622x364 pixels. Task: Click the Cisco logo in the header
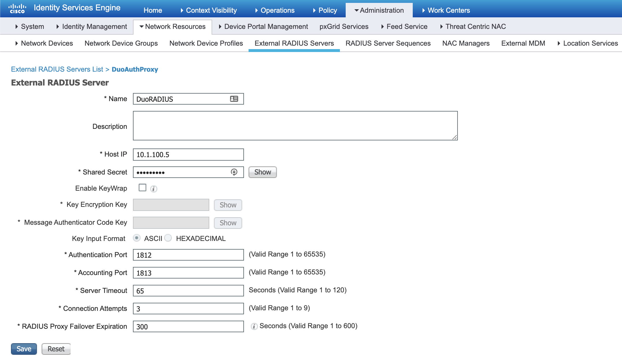click(x=16, y=8)
